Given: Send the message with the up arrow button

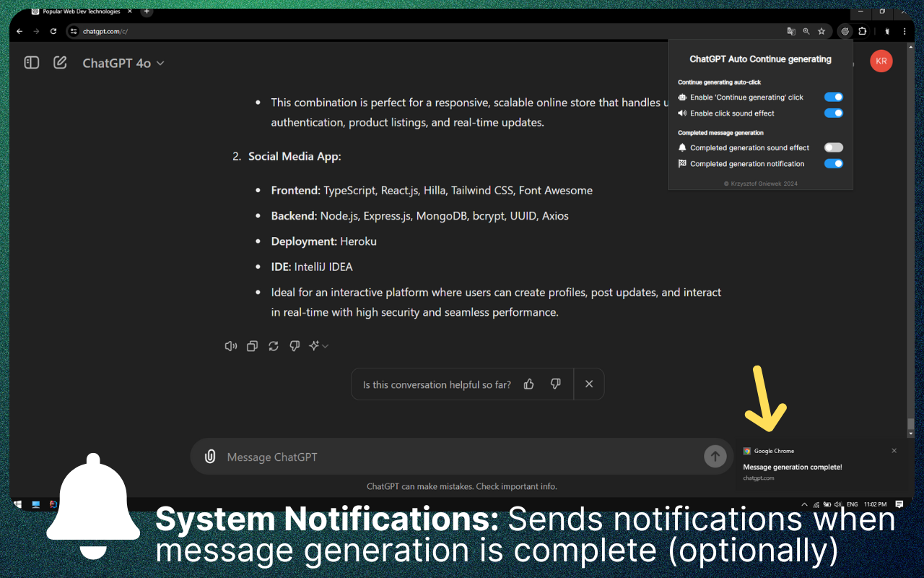Looking at the screenshot, I should tap(715, 456).
